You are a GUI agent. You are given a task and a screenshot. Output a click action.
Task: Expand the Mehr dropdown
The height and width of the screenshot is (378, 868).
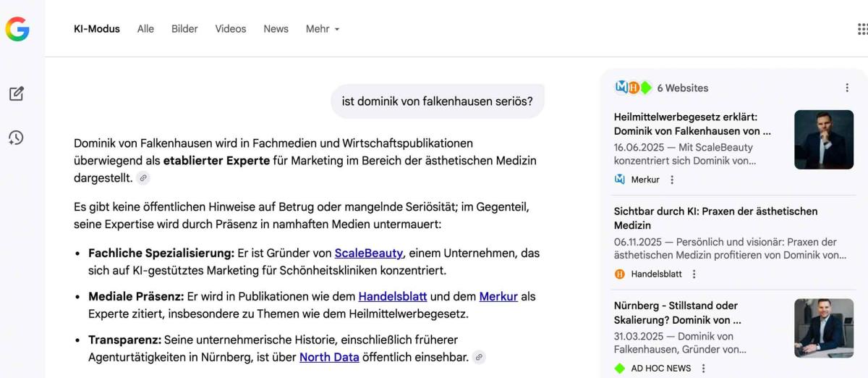[323, 29]
